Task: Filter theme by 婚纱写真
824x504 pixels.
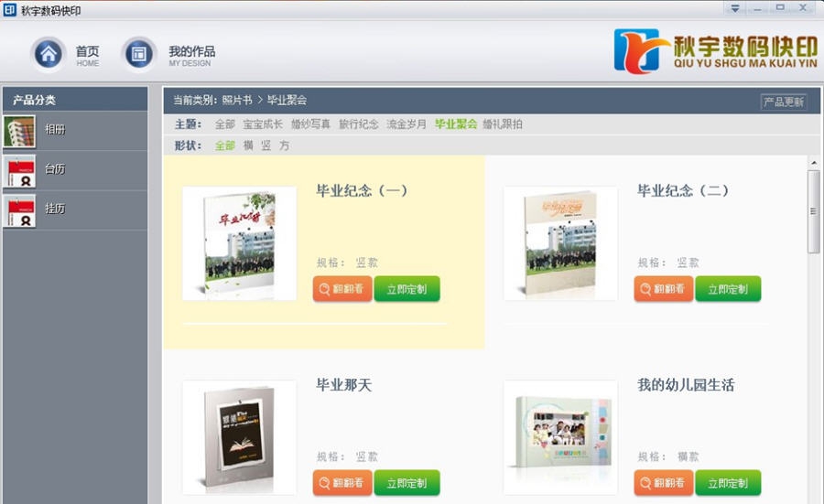Action: tap(310, 124)
